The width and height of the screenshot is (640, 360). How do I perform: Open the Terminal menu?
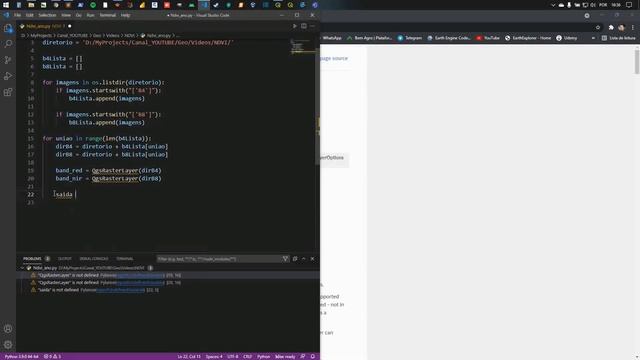click(108, 15)
